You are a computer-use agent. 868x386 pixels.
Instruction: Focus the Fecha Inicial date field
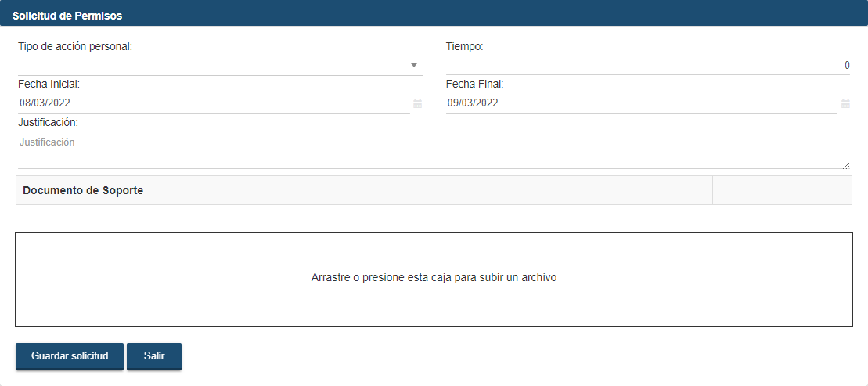coord(211,103)
